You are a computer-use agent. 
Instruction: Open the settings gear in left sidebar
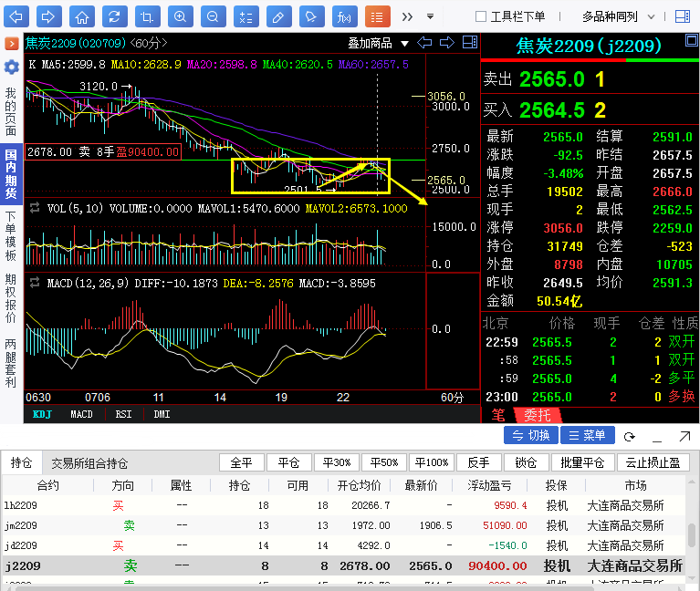click(11, 67)
